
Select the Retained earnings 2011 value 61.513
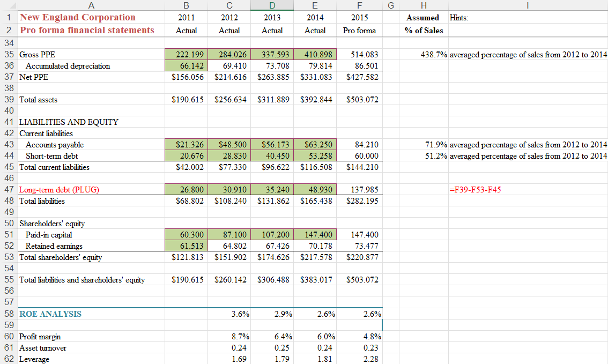186,246
